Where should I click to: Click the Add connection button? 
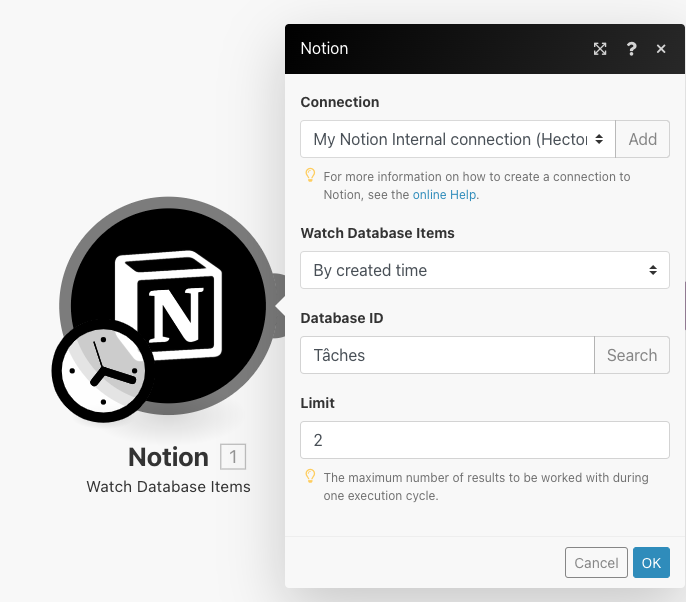coord(642,139)
